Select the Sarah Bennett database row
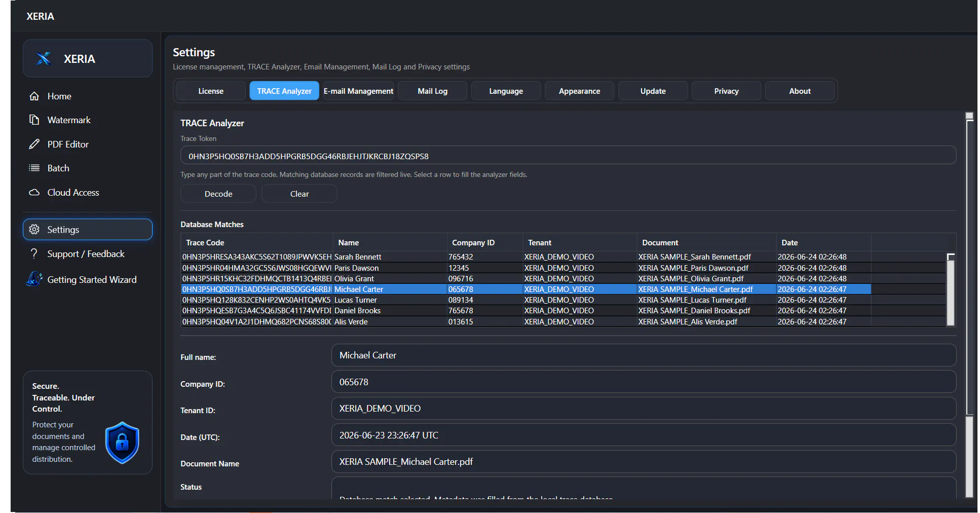980x513 pixels. 525,257
